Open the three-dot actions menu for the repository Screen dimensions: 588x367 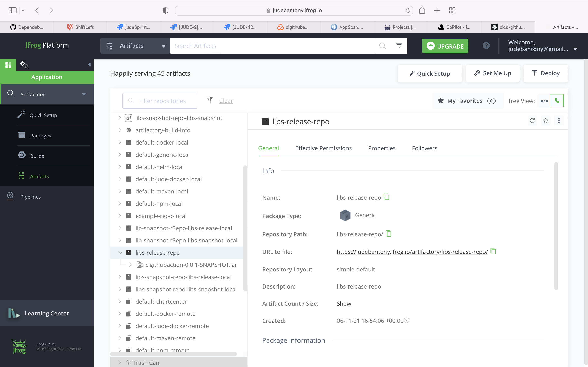559,120
